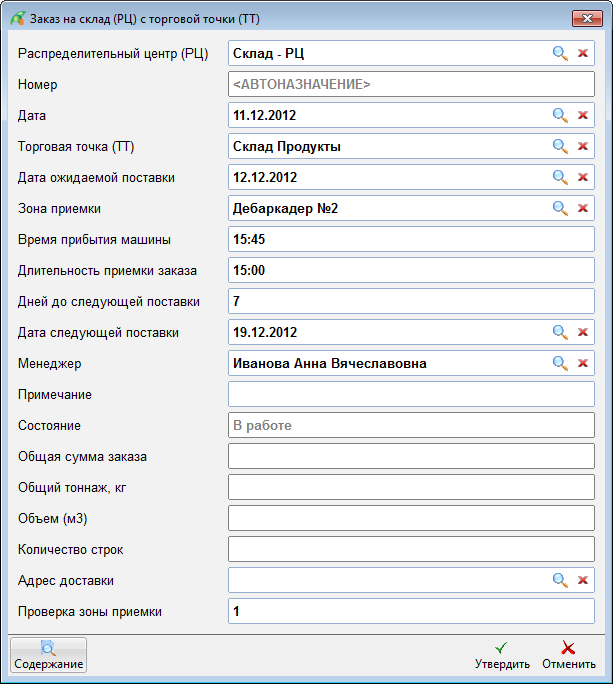Open lookup for Распределительный центр field
Screen dimensions: 613x684
560,54
